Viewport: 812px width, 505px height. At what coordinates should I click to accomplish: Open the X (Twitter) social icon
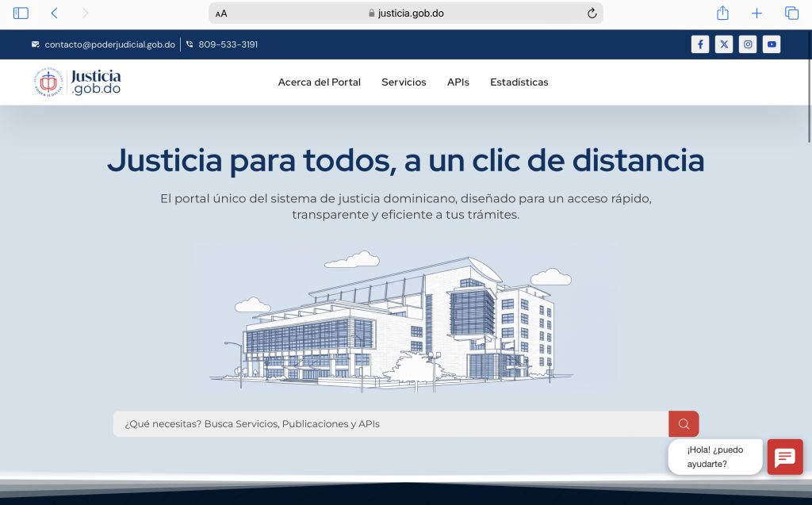pyautogui.click(x=723, y=44)
